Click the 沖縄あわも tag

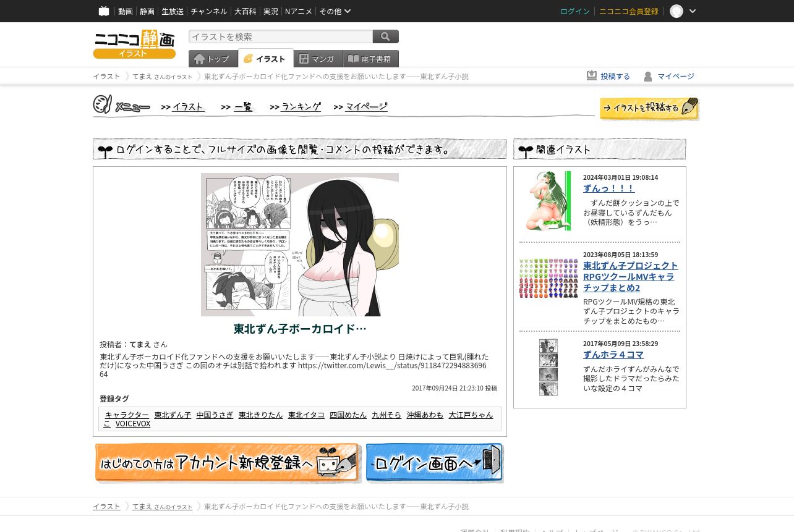coord(425,415)
